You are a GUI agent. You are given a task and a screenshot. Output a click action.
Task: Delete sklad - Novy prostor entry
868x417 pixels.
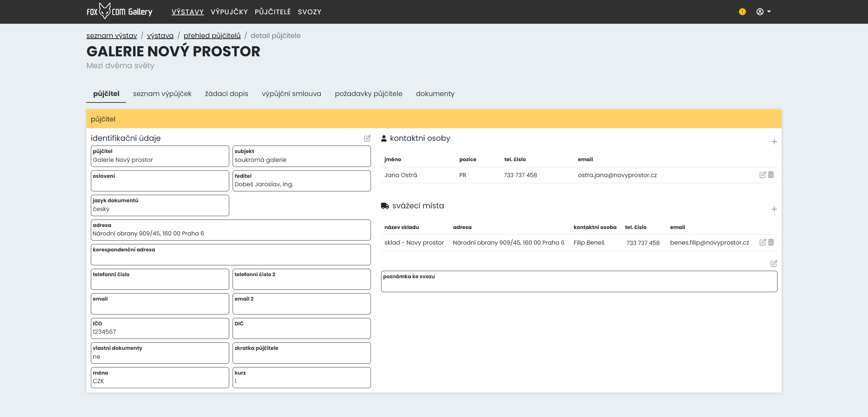[771, 242]
